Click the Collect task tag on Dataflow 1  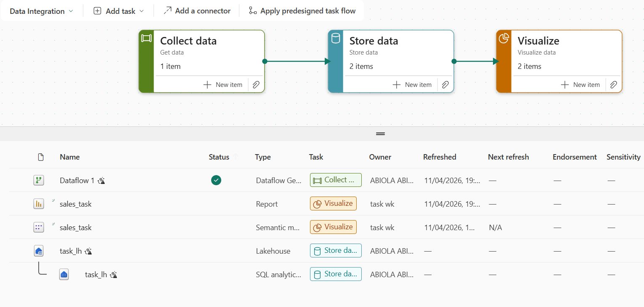coord(336,180)
